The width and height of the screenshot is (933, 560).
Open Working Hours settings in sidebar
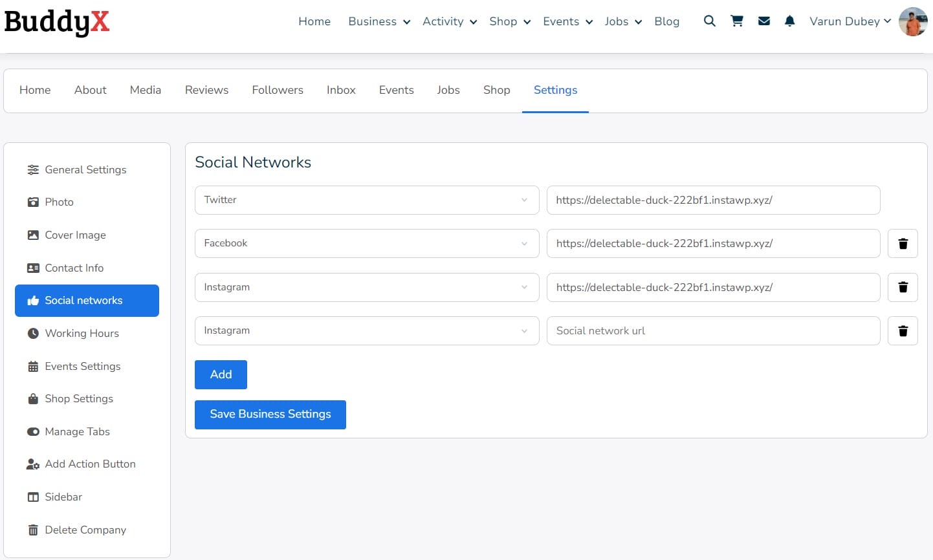pos(82,334)
